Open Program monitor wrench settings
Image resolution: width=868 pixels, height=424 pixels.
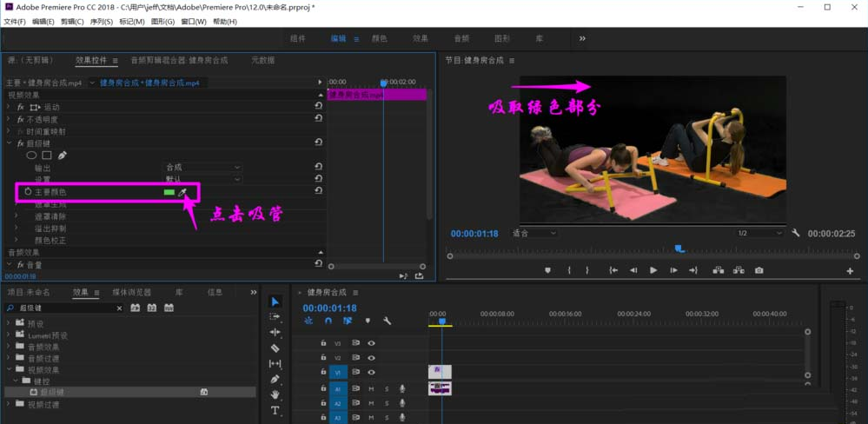tap(796, 234)
